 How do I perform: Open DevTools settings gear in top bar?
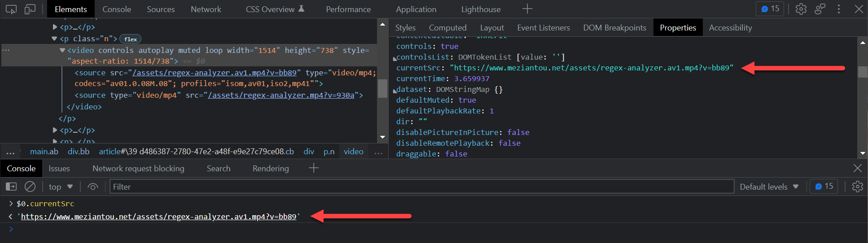coord(801,9)
